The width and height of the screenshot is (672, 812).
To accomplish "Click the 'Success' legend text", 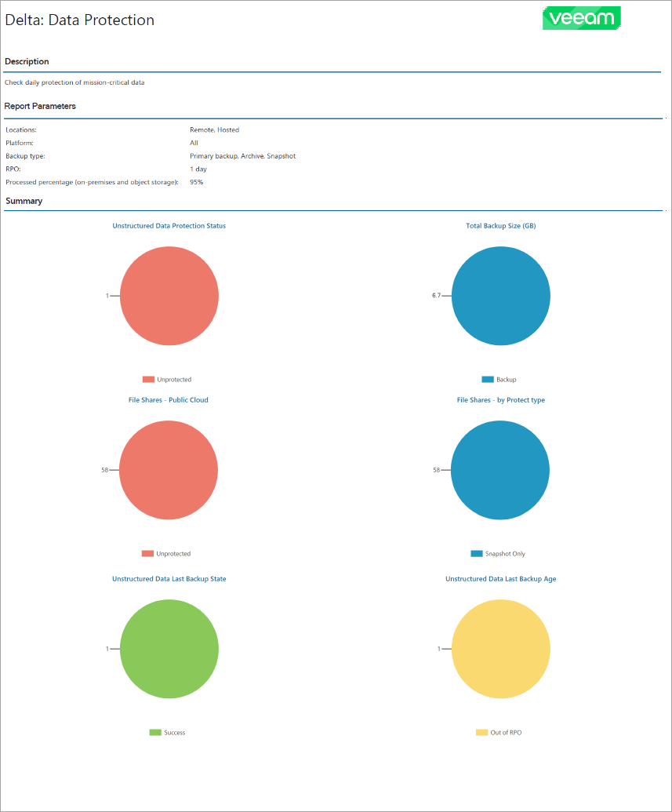I will click(x=175, y=732).
